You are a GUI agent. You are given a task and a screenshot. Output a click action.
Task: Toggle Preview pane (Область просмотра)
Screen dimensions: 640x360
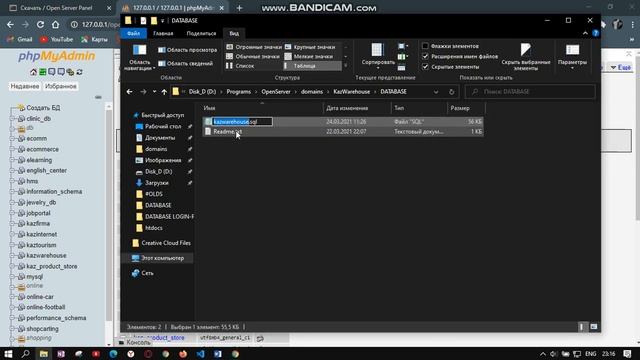click(188, 50)
